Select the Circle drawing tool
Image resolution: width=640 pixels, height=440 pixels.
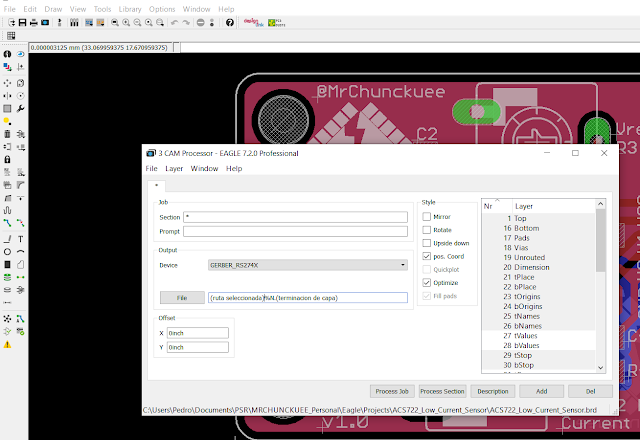pyautogui.click(x=7, y=252)
